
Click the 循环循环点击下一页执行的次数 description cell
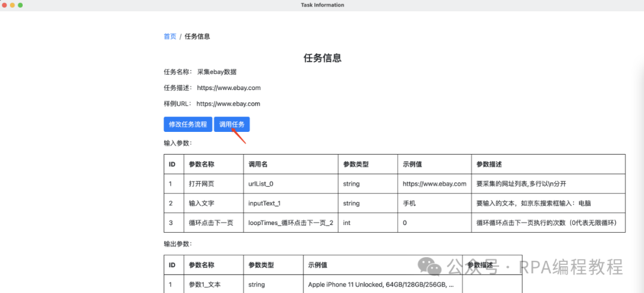click(x=549, y=223)
